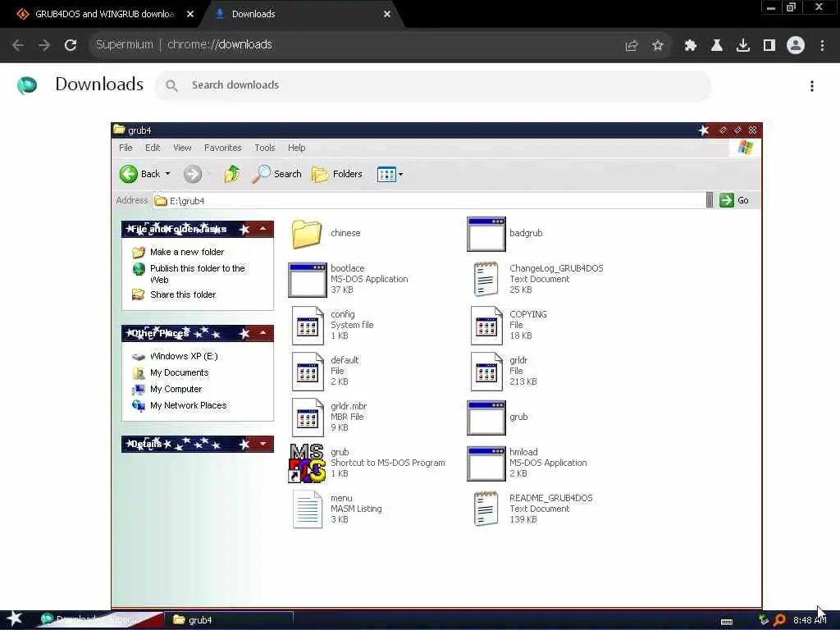Open Windows XP (E:) in Other Places
840x630 pixels.
pyautogui.click(x=184, y=356)
